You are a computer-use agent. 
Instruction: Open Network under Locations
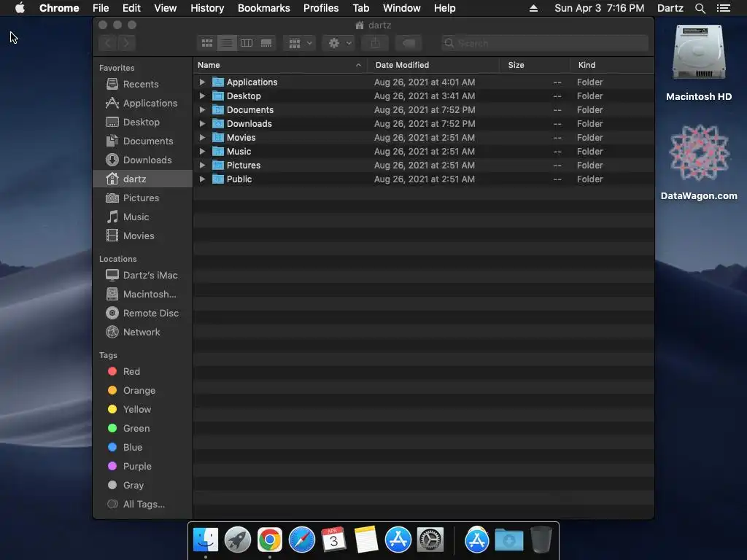[142, 332]
